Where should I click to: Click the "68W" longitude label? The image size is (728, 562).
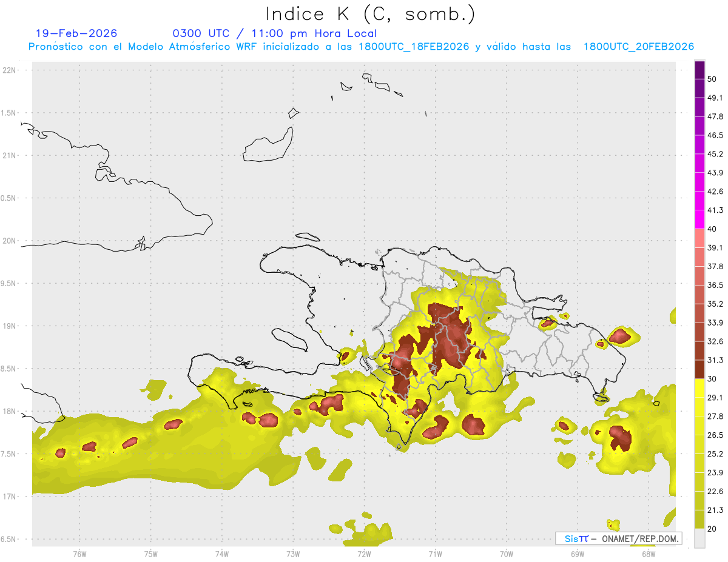pos(649,554)
